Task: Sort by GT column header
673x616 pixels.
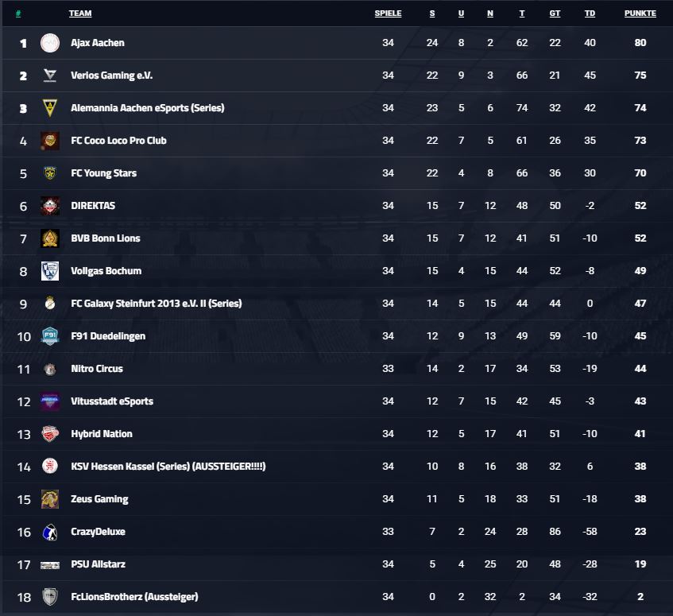Action: tap(555, 14)
